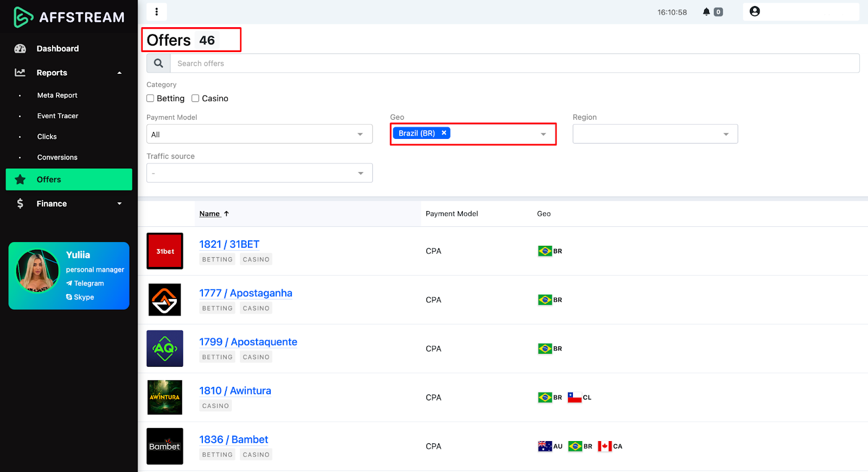This screenshot has height=472, width=868.
Task: Open the 1821 / 31BET offer link
Action: point(229,244)
